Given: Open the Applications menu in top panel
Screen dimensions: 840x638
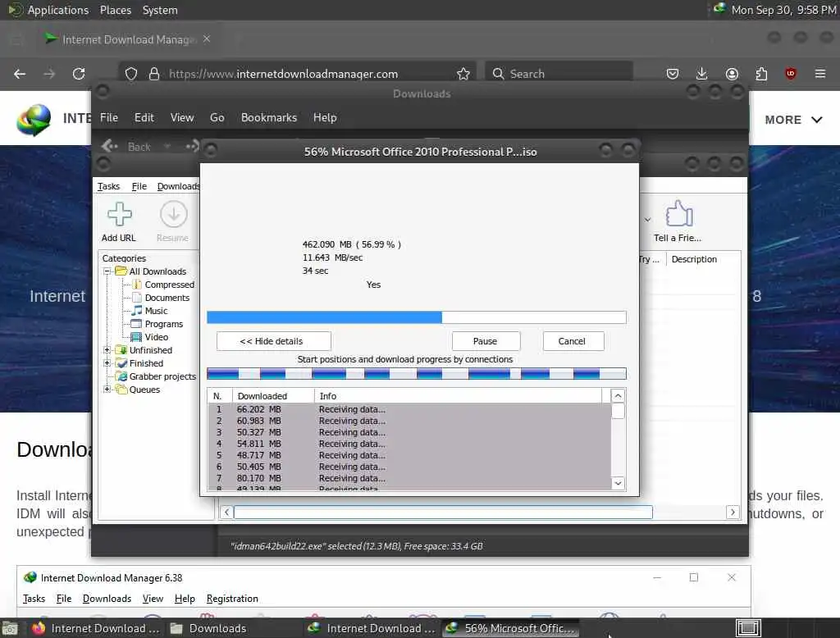Looking at the screenshot, I should click(x=58, y=10).
